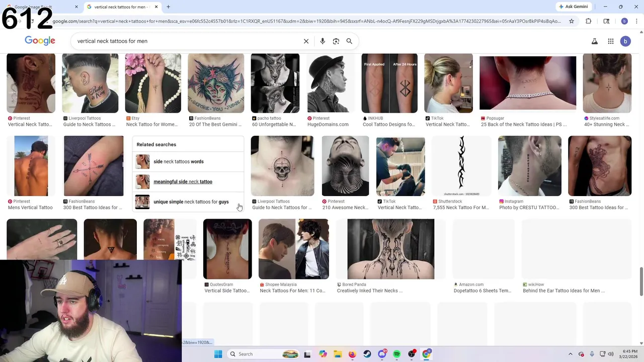
Task: Open QuotesGram Vertical Side Tattoo image
Action: [x=227, y=249]
